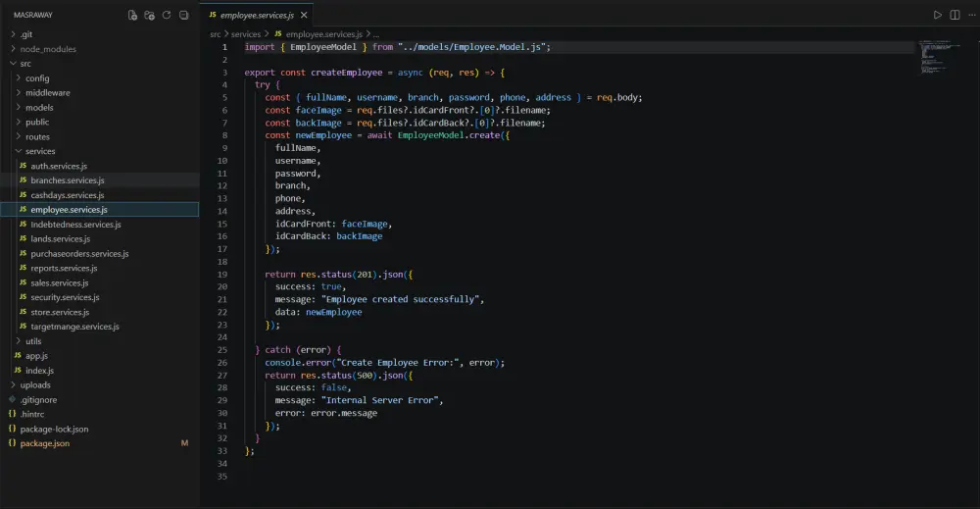The image size is (980, 509).
Task: Collapse all folders using the collapse icon
Action: (184, 15)
